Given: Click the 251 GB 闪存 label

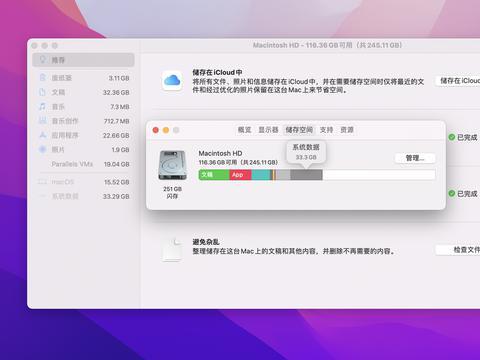Looking at the screenshot, I should click(x=172, y=192).
